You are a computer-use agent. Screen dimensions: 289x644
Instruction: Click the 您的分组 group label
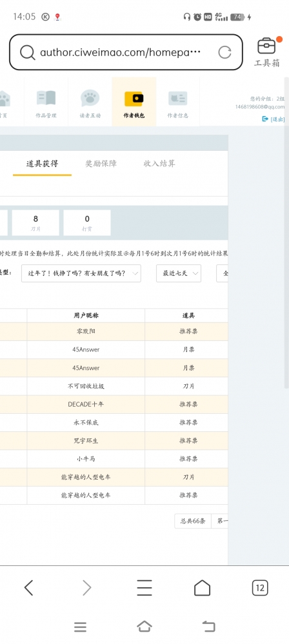coord(267,99)
